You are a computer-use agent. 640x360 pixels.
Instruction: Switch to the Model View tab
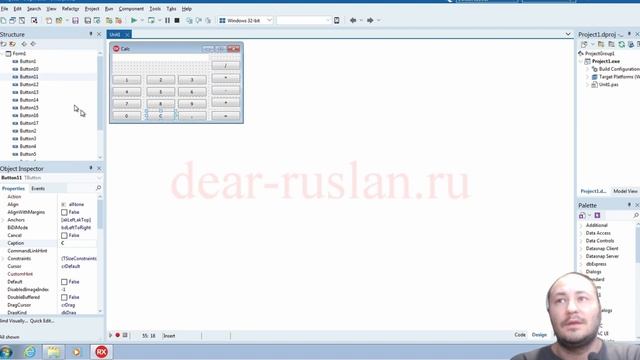(x=625, y=191)
